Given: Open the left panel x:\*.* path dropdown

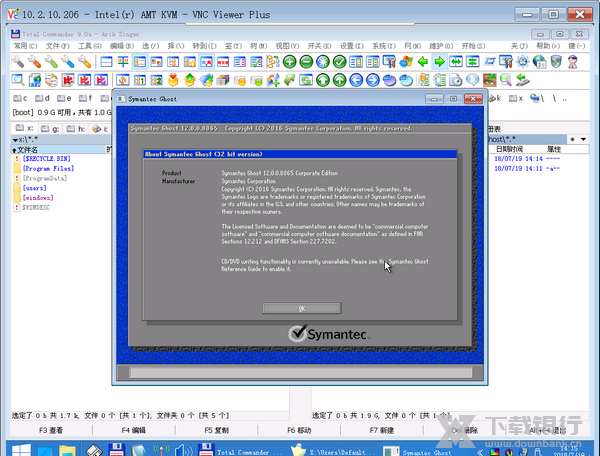Looking at the screenshot, I should [16, 140].
